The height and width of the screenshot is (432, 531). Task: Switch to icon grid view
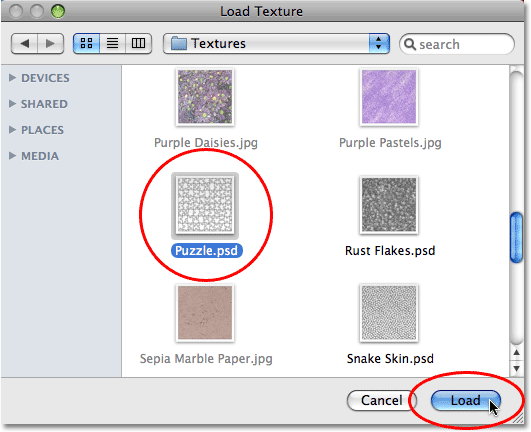tap(86, 43)
